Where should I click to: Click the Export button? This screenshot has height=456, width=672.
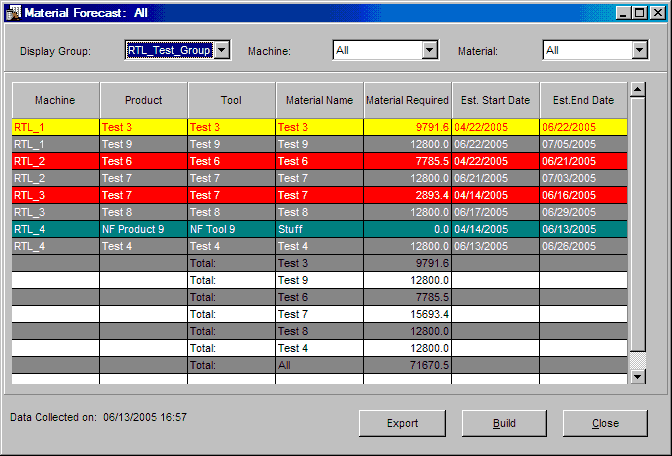(402, 423)
